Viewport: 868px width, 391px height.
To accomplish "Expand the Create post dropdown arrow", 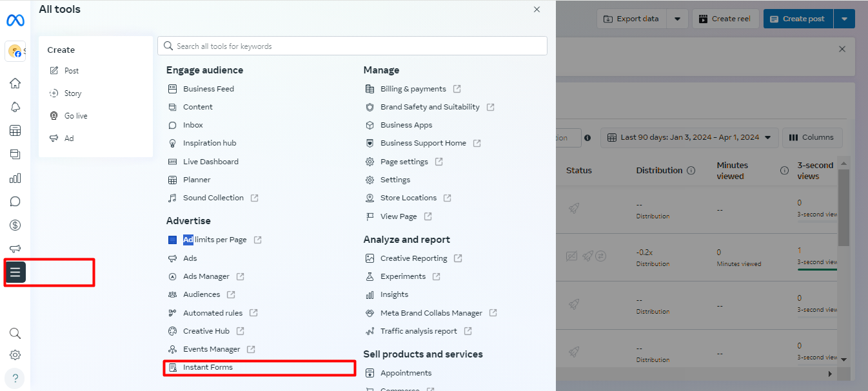I will tap(844, 19).
